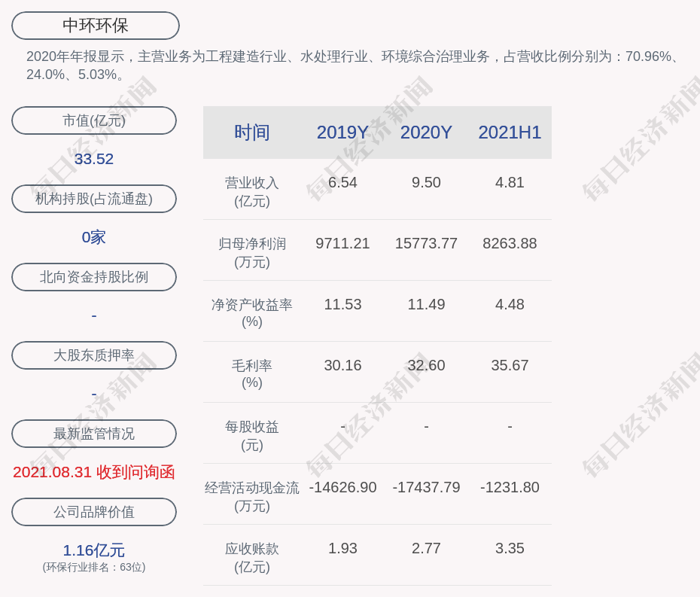Viewport: 700px width, 597px height.
Task: Click the 32.60 gross margin cell
Action: [x=426, y=365]
